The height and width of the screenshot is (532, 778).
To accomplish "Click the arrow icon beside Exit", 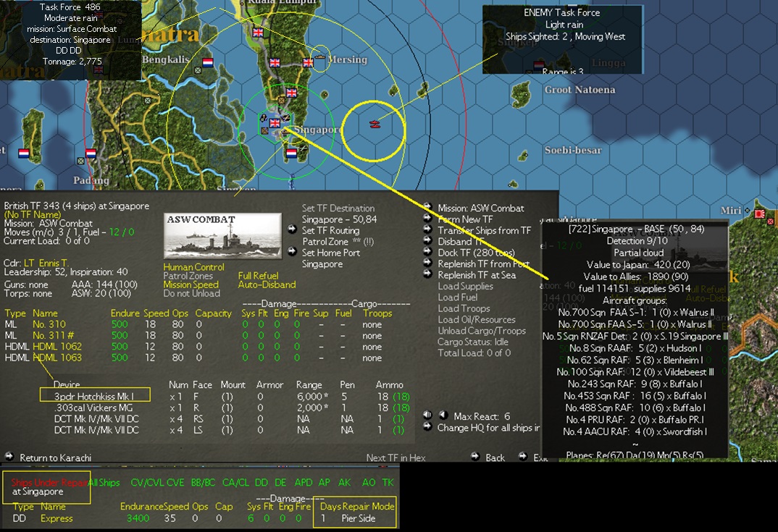I will click(x=522, y=456).
